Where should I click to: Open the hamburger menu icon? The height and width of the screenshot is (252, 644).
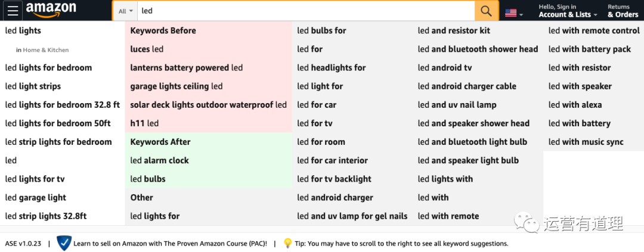[x=13, y=11]
